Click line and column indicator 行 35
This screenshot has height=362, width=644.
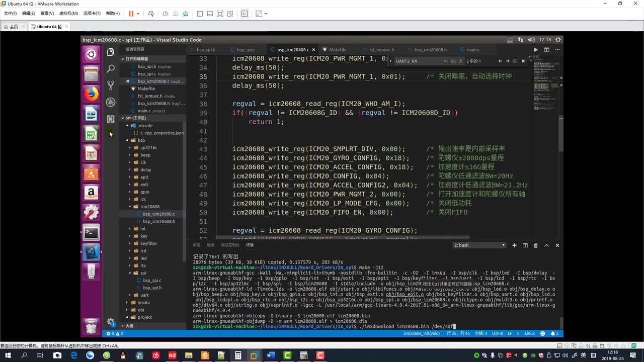(x=457, y=333)
